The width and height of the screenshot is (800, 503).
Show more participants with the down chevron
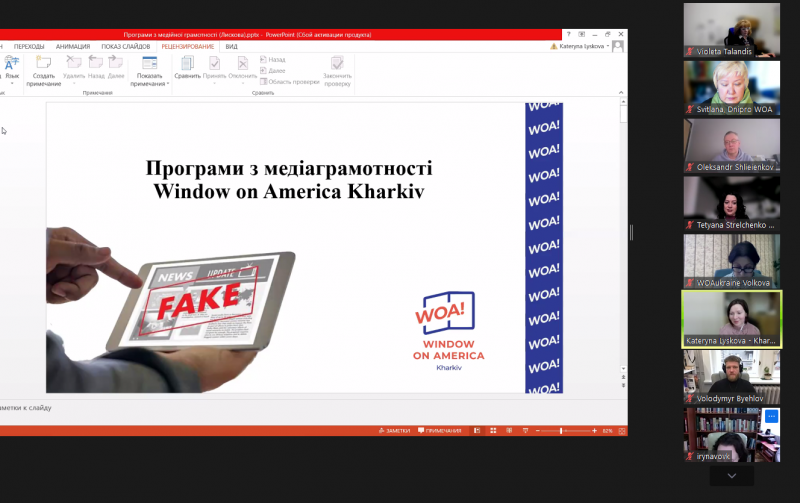(x=732, y=475)
